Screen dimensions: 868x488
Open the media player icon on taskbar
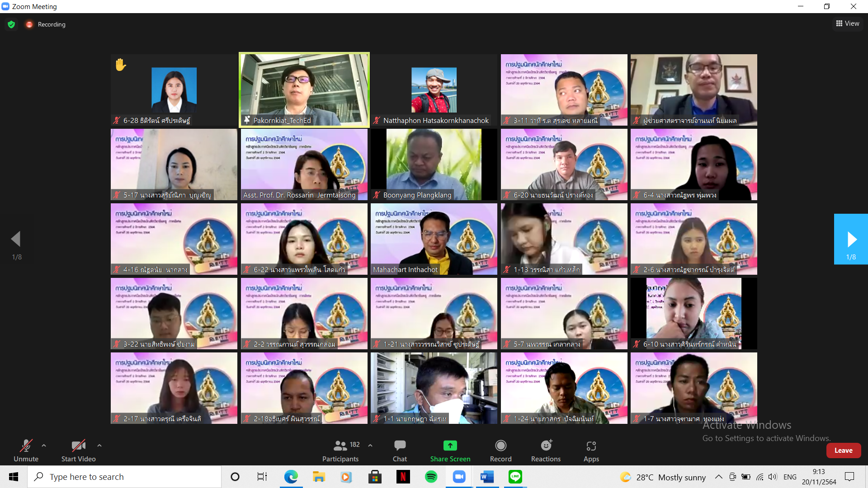[346, 477]
